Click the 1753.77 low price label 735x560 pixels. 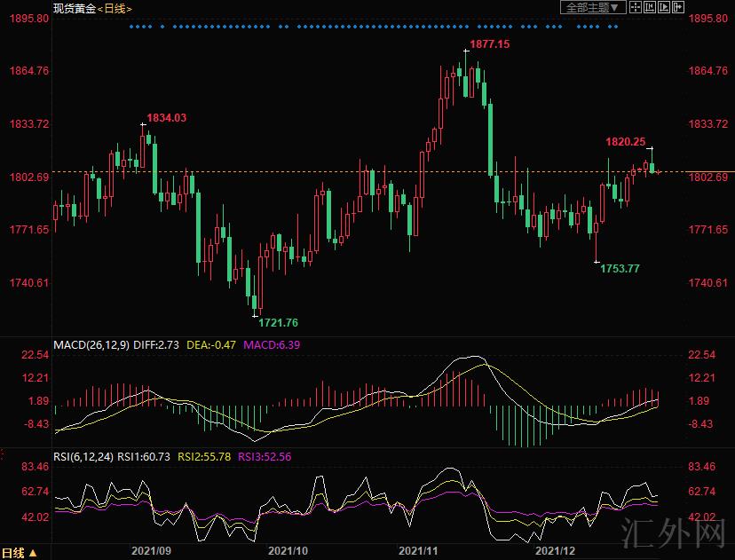[620, 268]
